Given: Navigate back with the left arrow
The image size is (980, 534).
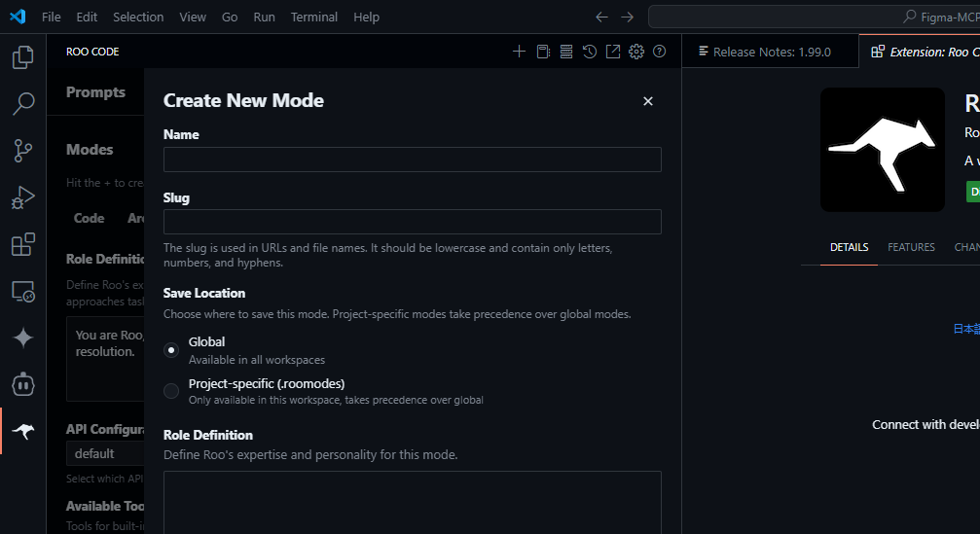Looking at the screenshot, I should tap(601, 17).
